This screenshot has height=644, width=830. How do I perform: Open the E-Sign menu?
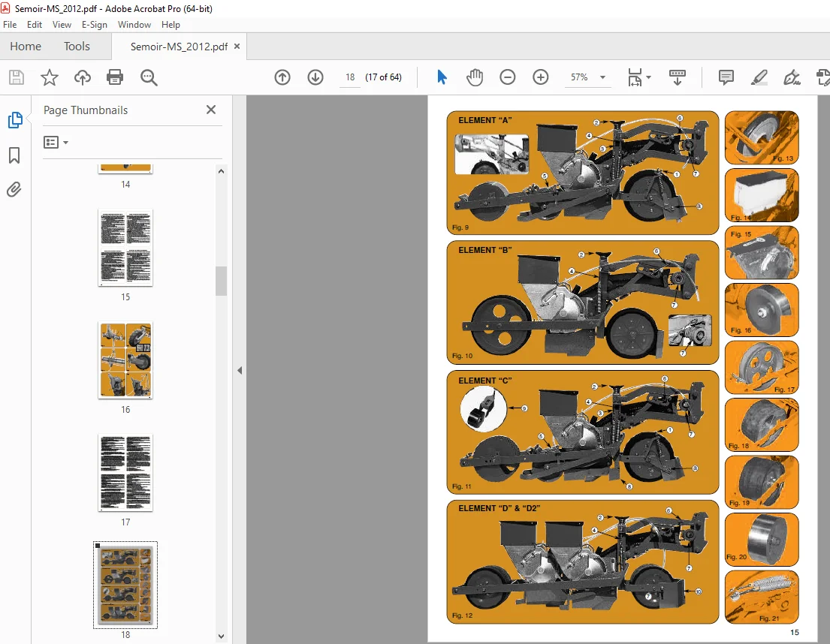click(94, 24)
